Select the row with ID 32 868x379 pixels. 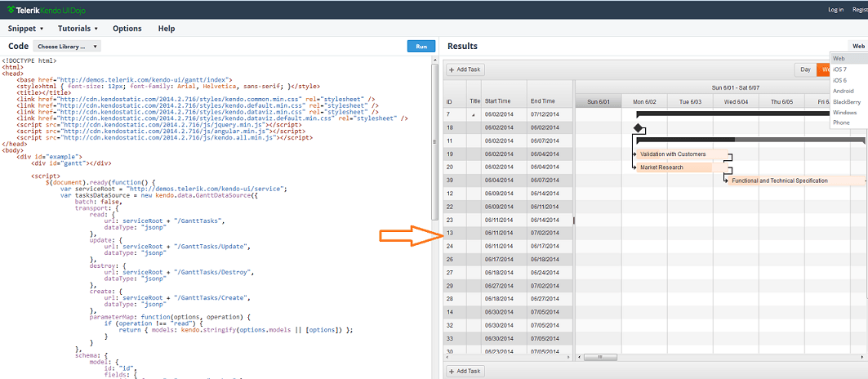[x=508, y=325]
